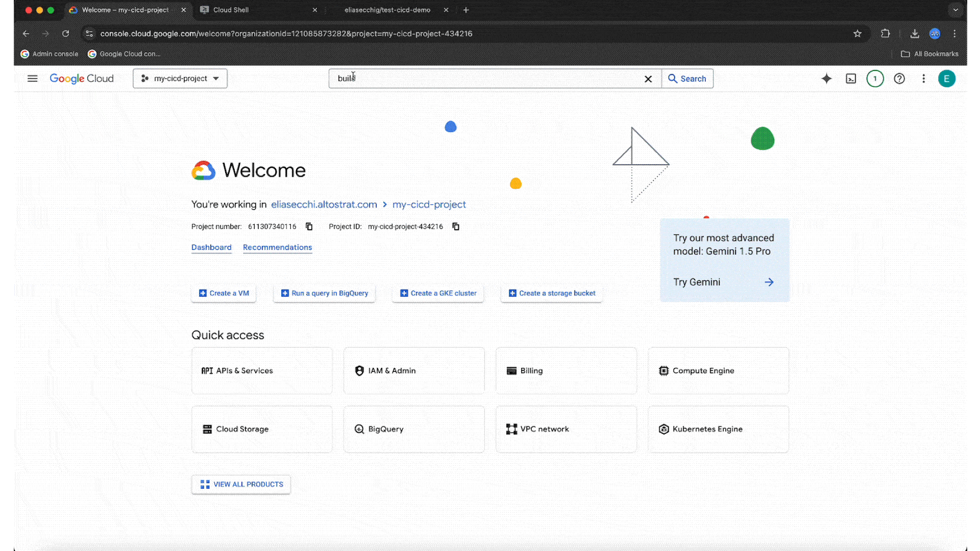
Task: Open the Help question mark icon
Action: point(899,79)
